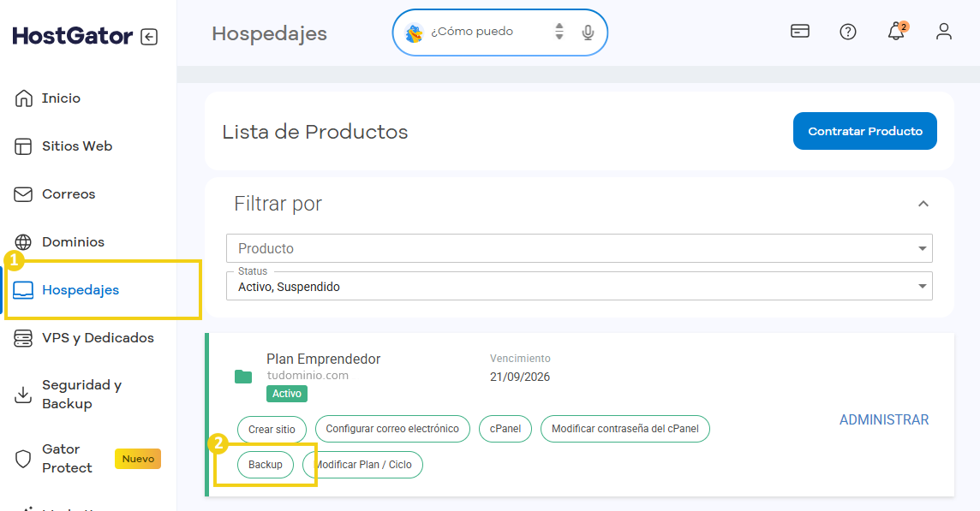
Task: Click the HostGator logo
Action: click(x=73, y=36)
